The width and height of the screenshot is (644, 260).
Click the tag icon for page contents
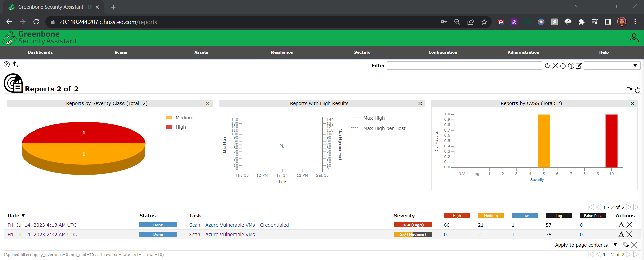tap(626, 245)
